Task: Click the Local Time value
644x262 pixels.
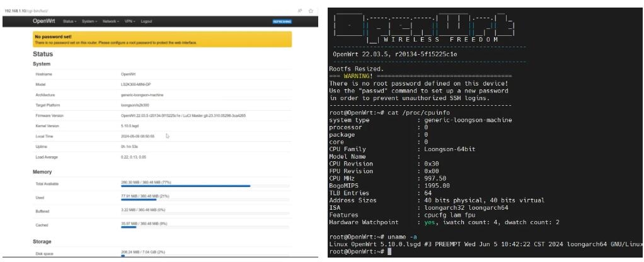Action: (137, 136)
